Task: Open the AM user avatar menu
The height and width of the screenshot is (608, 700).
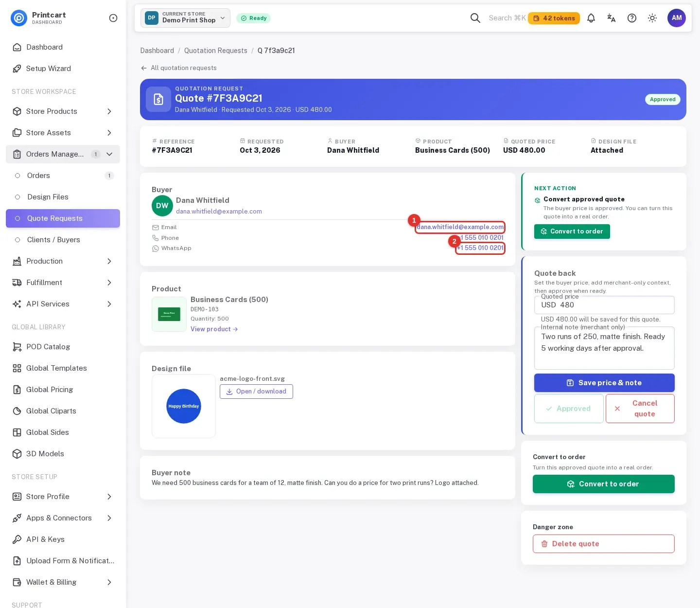Action: click(677, 18)
